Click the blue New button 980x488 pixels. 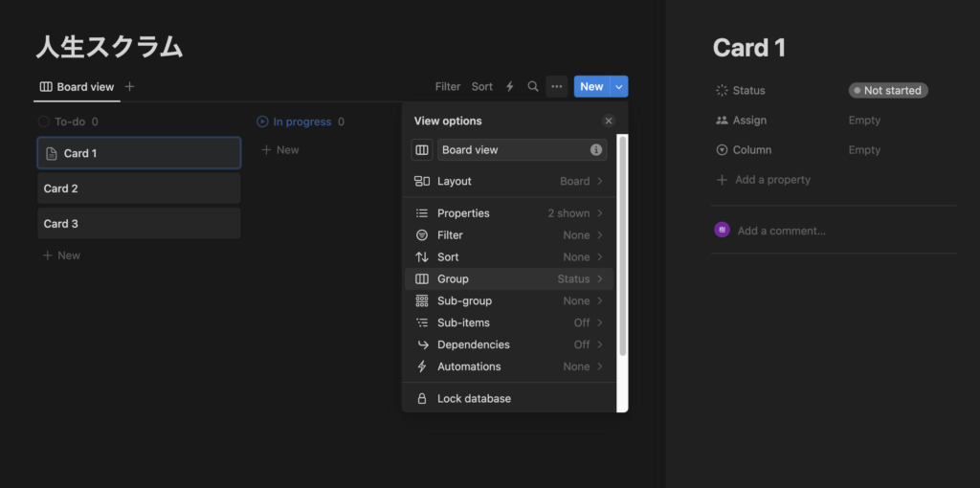point(590,87)
